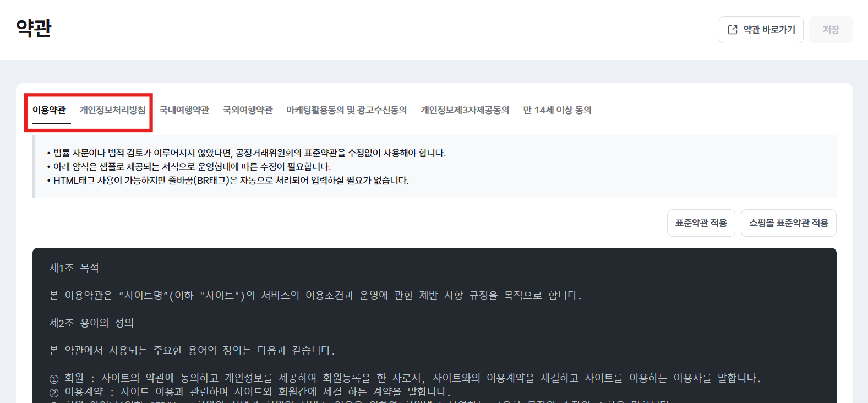
Task: Open the 약관 바로가기 button label
Action: 769,30
